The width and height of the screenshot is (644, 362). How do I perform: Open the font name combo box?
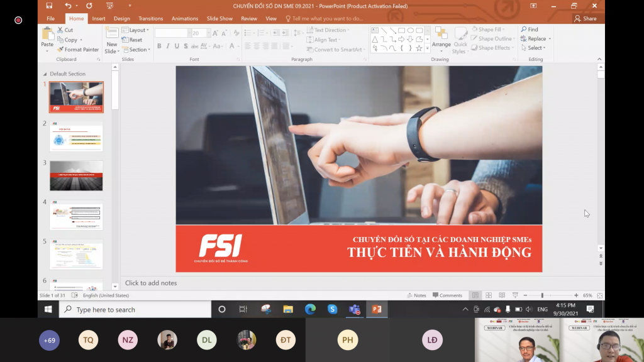coord(174,33)
